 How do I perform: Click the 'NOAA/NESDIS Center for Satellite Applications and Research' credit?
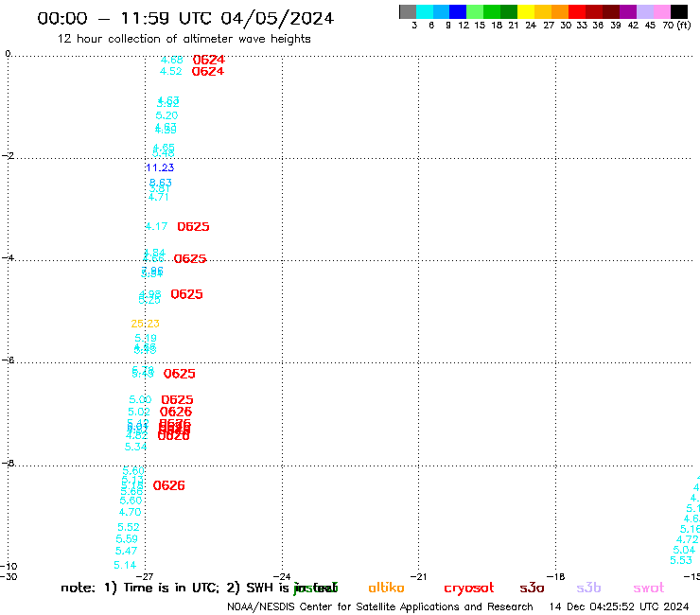pyautogui.click(x=380, y=606)
